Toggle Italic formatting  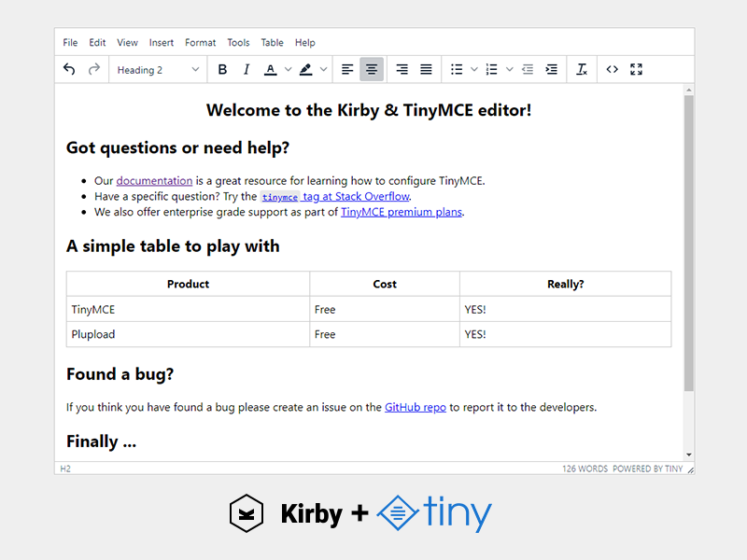click(247, 69)
